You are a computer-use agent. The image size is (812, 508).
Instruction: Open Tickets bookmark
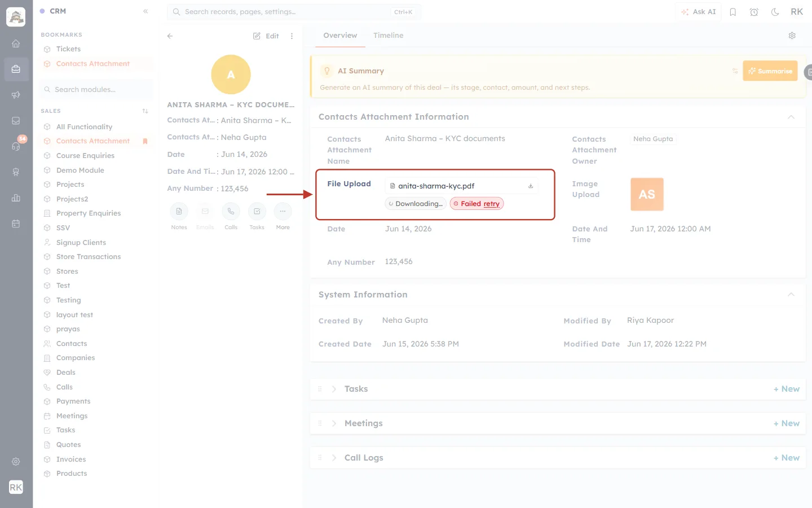click(68, 49)
